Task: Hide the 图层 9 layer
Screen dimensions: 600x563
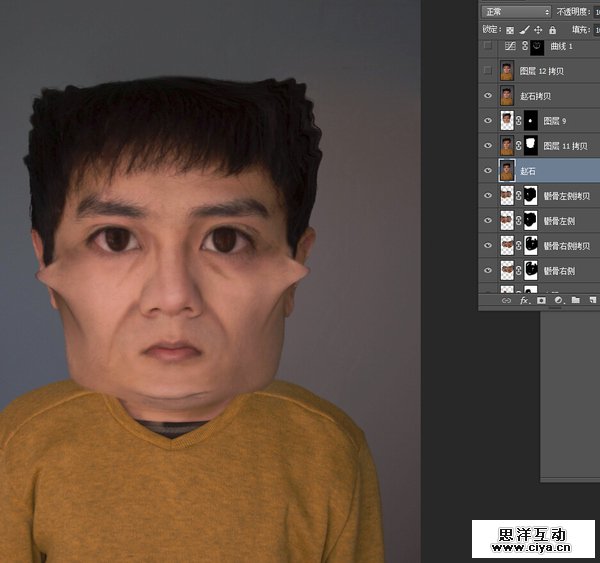Action: 488,121
